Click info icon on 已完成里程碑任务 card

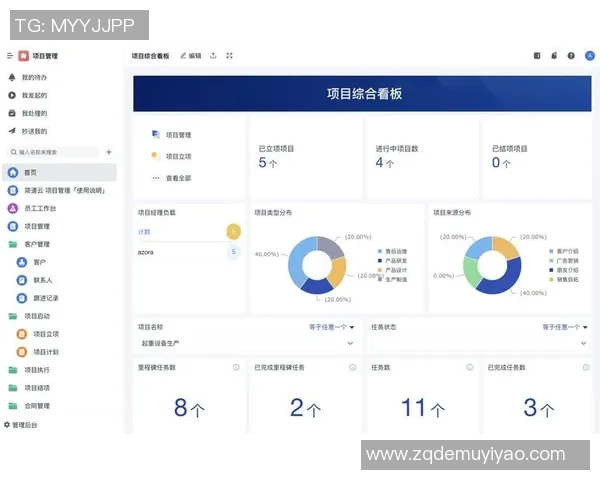(x=353, y=367)
